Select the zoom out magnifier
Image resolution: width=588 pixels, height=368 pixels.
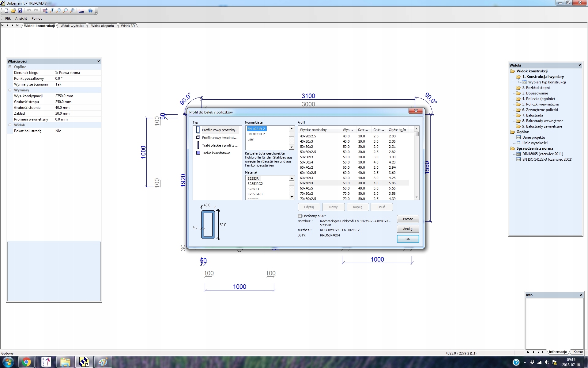coord(59,11)
